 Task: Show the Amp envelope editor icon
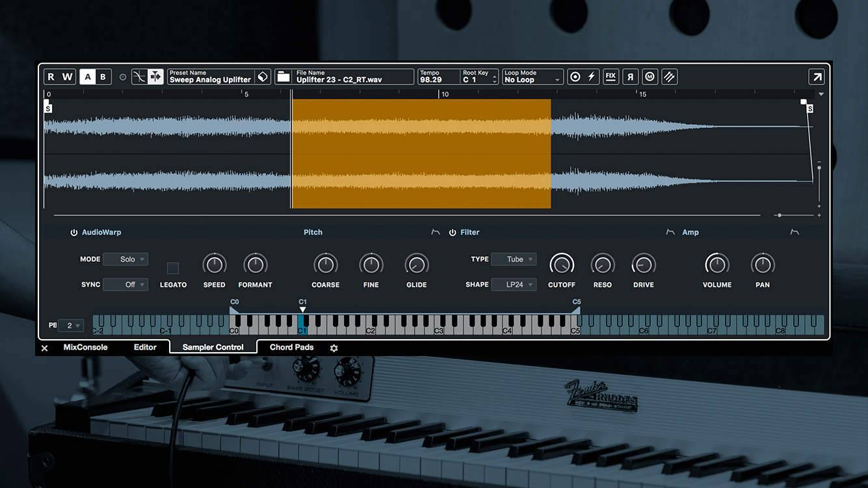[795, 232]
